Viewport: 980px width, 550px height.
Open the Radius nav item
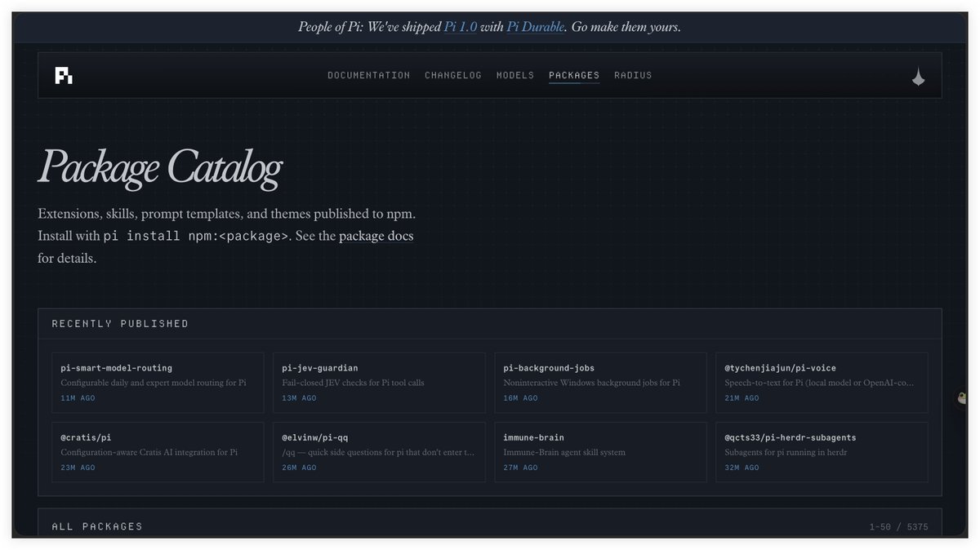(x=633, y=75)
